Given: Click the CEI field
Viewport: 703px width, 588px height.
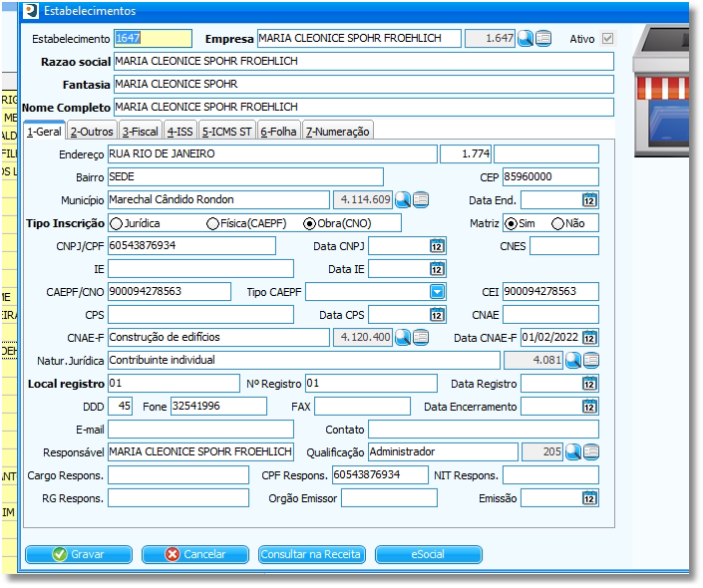Looking at the screenshot, I should coord(550,292).
